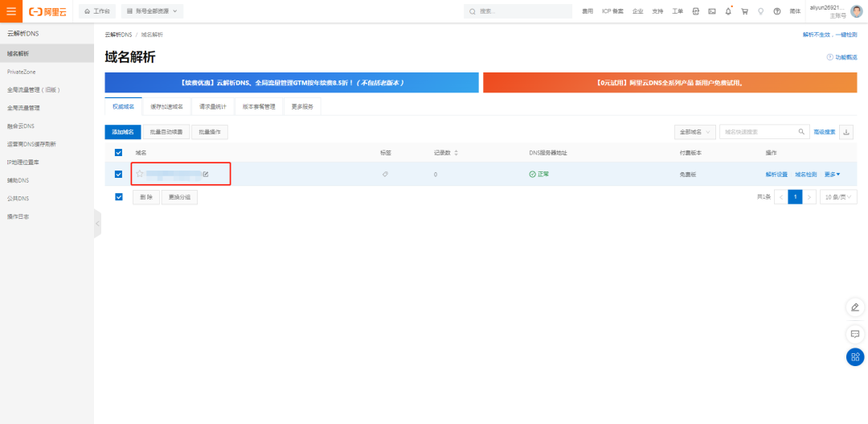The height and width of the screenshot is (424, 868).
Task: Open the 全部域名 filter dropdown
Action: pyautogui.click(x=694, y=132)
